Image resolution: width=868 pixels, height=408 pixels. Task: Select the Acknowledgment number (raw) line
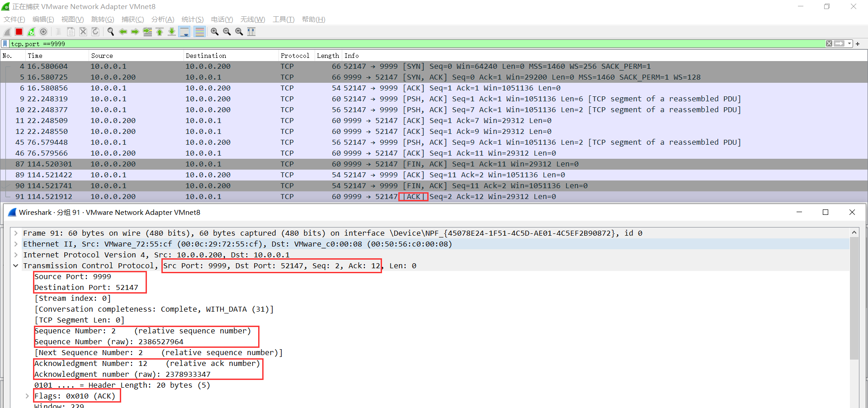click(x=123, y=375)
